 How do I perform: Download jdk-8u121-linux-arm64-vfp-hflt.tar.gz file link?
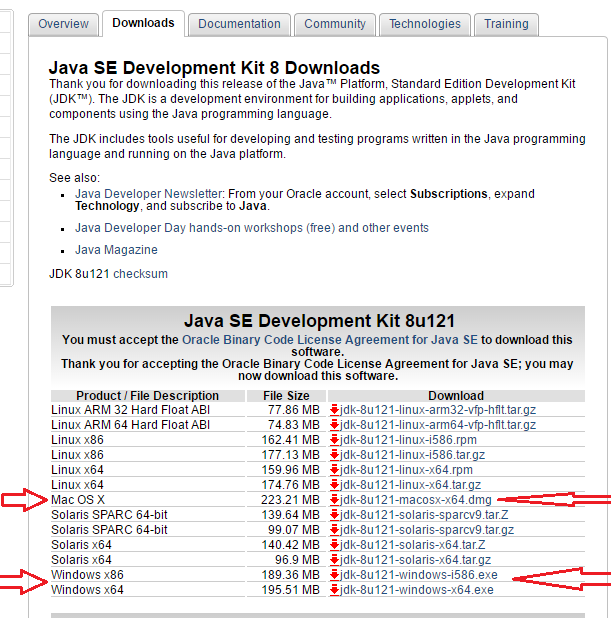pos(438,425)
